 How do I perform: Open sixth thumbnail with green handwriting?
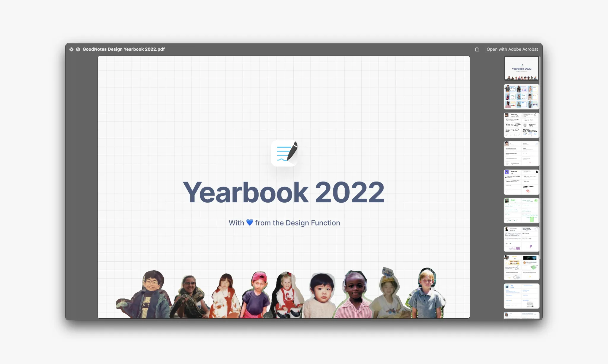point(521,211)
